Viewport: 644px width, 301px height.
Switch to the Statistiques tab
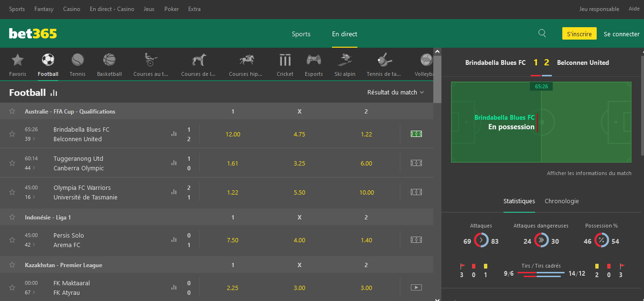[x=519, y=201]
